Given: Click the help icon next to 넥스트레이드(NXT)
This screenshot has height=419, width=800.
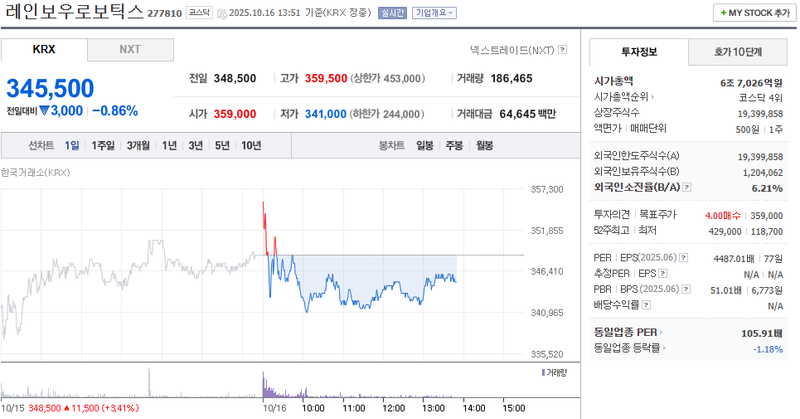Looking at the screenshot, I should click(x=562, y=49).
